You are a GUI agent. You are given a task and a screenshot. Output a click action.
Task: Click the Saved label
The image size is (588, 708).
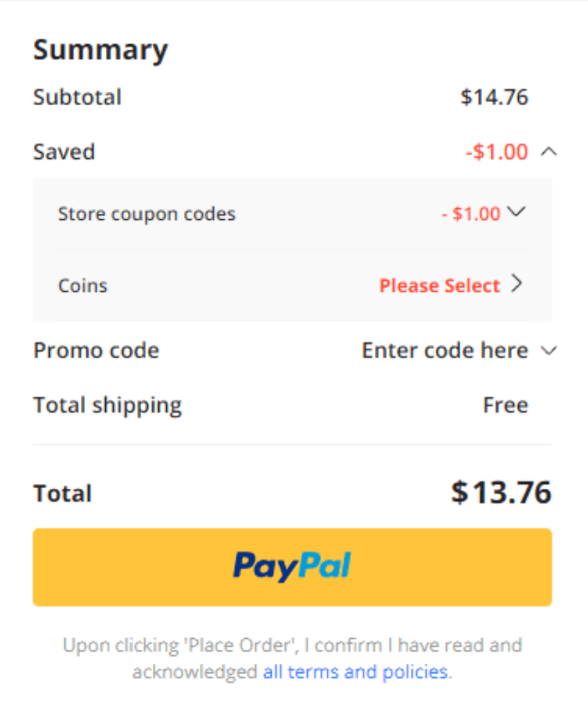click(64, 152)
